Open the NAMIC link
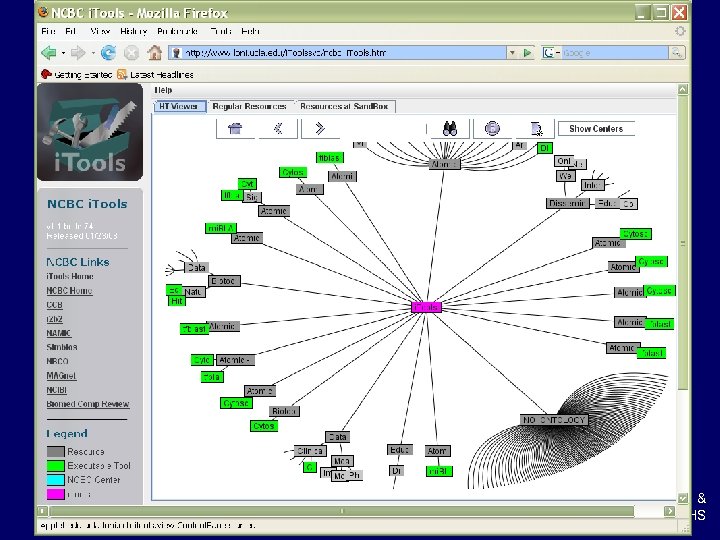 [59, 333]
